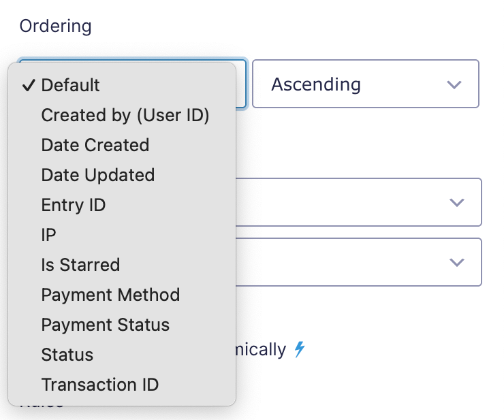Expand the first empty dropdown below Ordering
Viewport: 504px width, 420px height.
358,202
